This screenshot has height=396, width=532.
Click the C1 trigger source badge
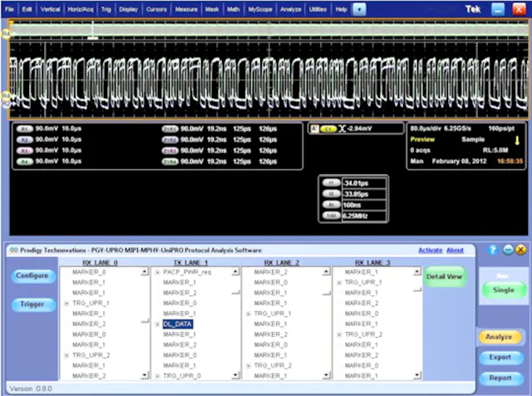click(x=328, y=129)
